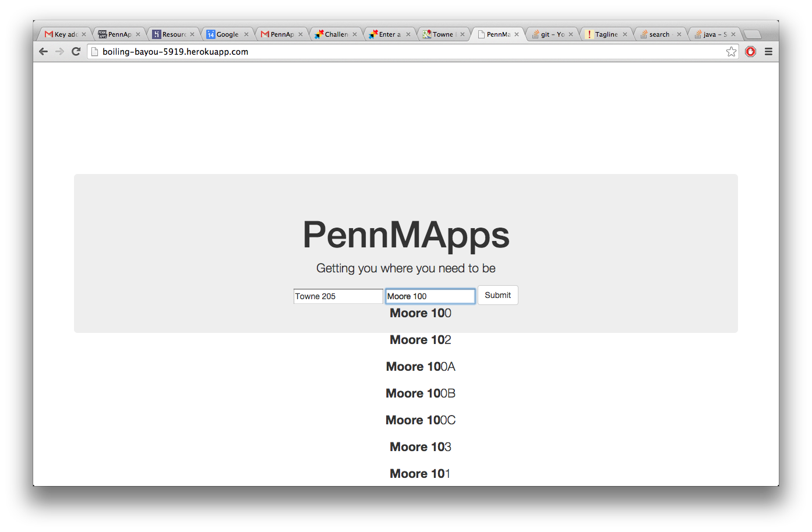Click the PennMApps heading
Screen dimensions: 812x532
tap(406, 236)
